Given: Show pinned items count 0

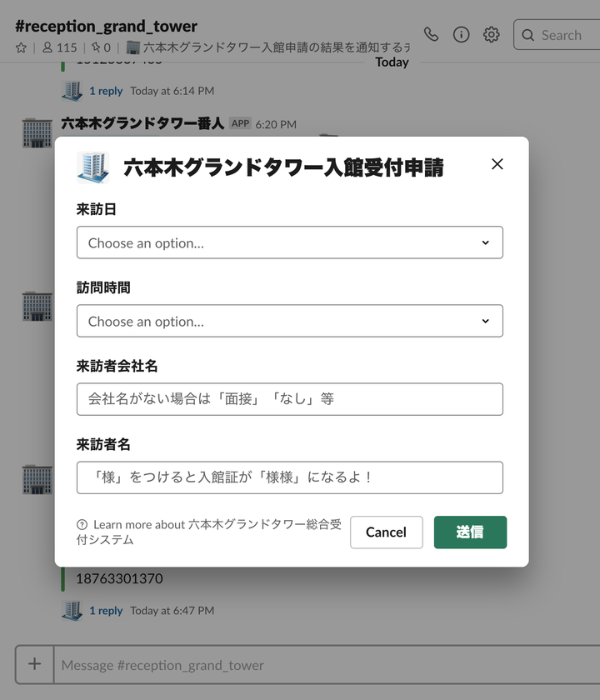Looking at the screenshot, I should [101, 47].
